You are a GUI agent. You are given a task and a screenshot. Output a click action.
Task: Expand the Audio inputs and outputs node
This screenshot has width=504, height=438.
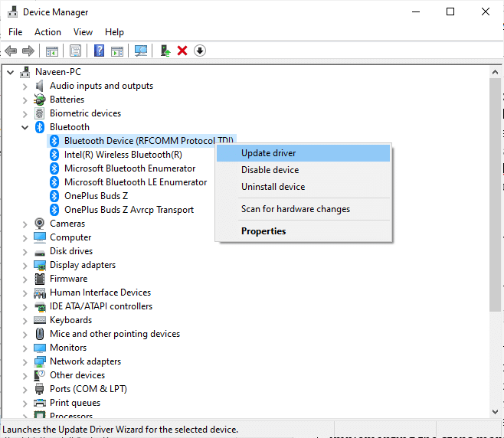click(25, 86)
